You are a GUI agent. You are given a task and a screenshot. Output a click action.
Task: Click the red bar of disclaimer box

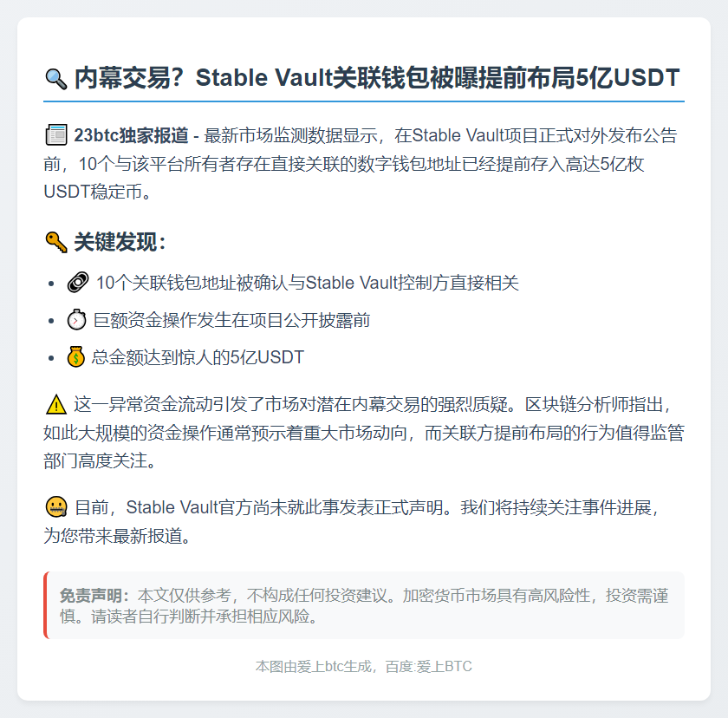click(45, 605)
